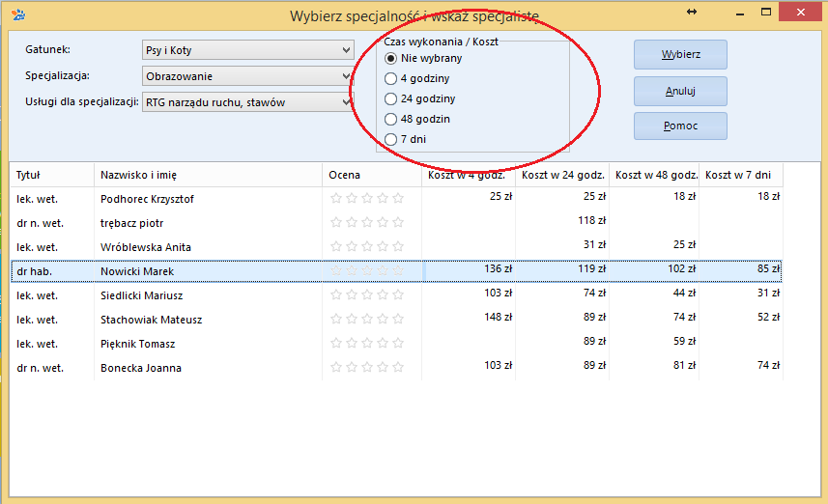Click the 118 zł cost for trębacz piotr
The width and height of the screenshot is (828, 504).
pos(592,220)
